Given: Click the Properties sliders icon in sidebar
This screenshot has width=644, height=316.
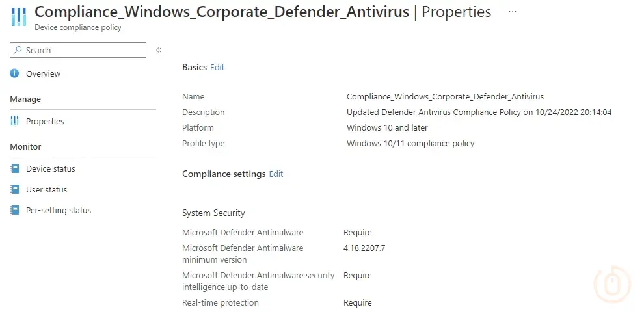Looking at the screenshot, I should pos(14,121).
